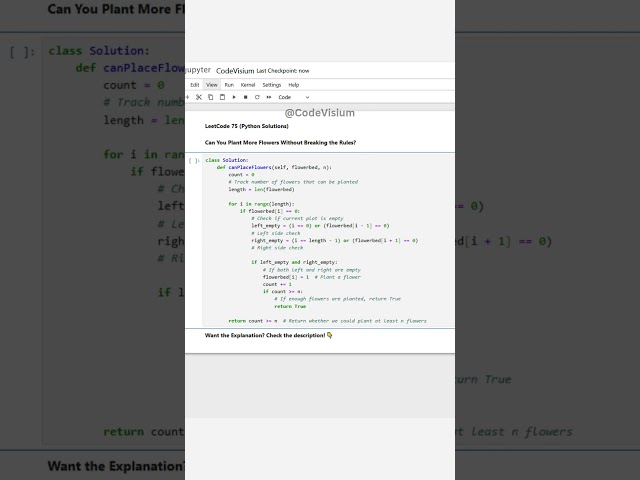The image size is (640, 480).
Task: Click the Can You Plant More Flowers heading
Action: point(280,142)
